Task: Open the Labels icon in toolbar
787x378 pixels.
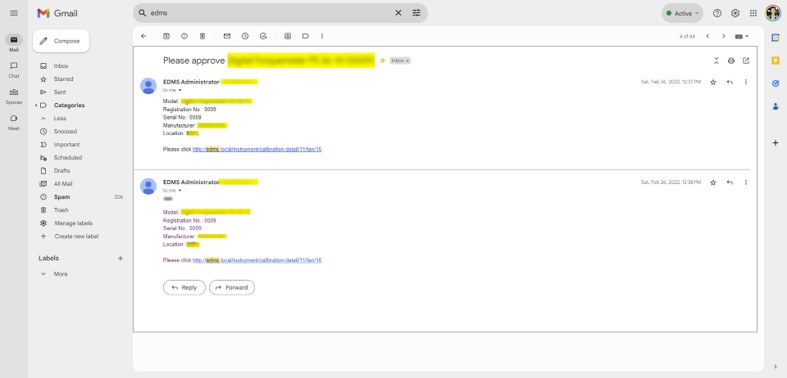Action: click(x=305, y=36)
